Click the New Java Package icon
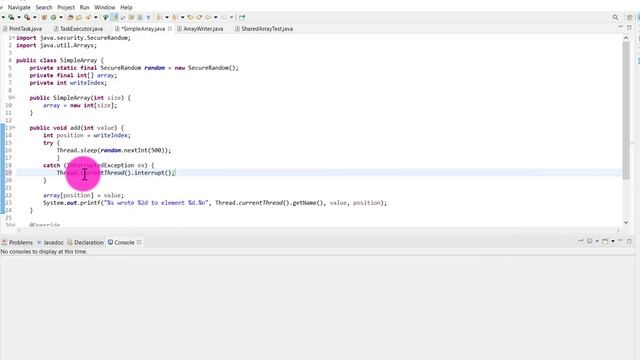The image size is (640, 360). pos(44,17)
